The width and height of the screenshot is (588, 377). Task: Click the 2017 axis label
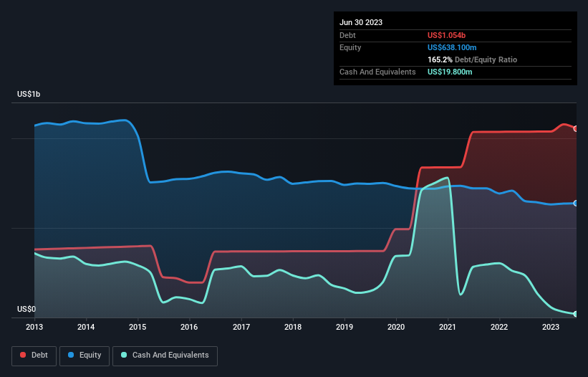point(241,327)
